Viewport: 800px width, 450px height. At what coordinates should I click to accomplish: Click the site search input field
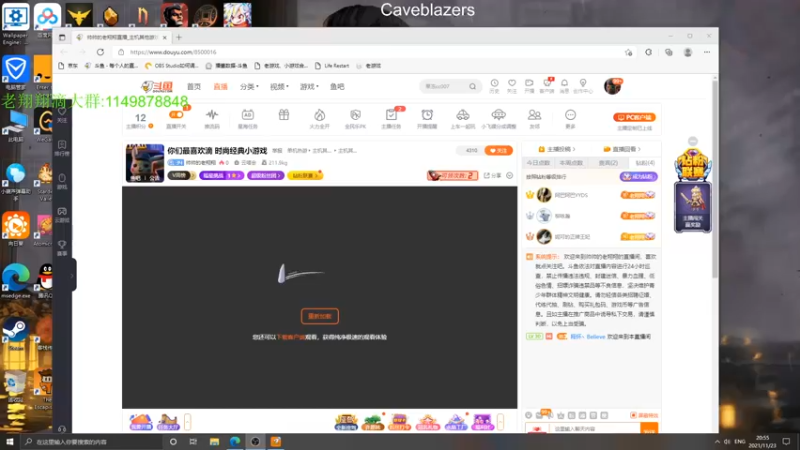pos(444,87)
